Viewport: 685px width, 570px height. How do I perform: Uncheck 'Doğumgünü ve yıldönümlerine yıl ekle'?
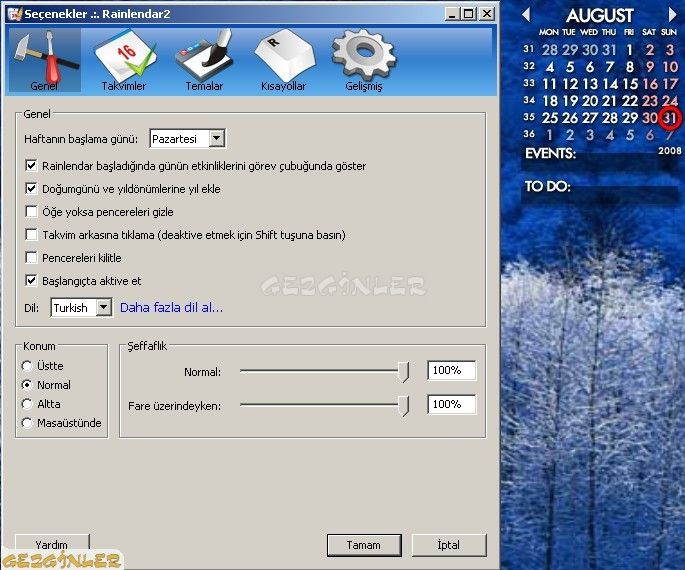click(31, 189)
